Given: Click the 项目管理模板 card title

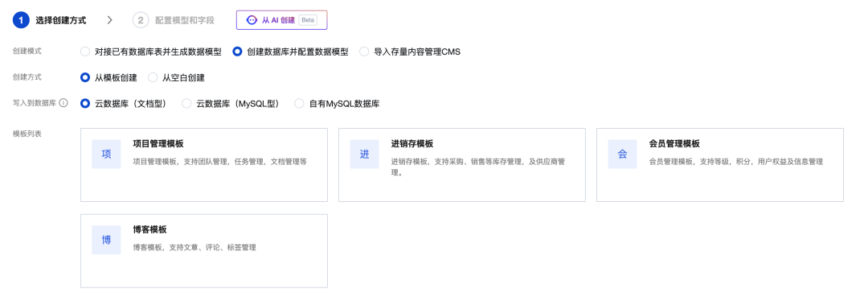Looking at the screenshot, I should 158,143.
